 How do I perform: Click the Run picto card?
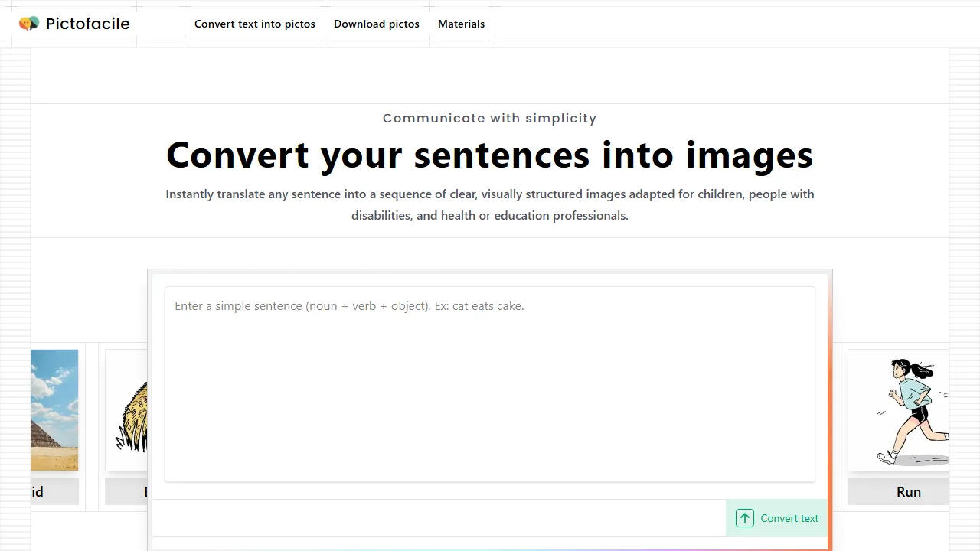click(x=898, y=426)
